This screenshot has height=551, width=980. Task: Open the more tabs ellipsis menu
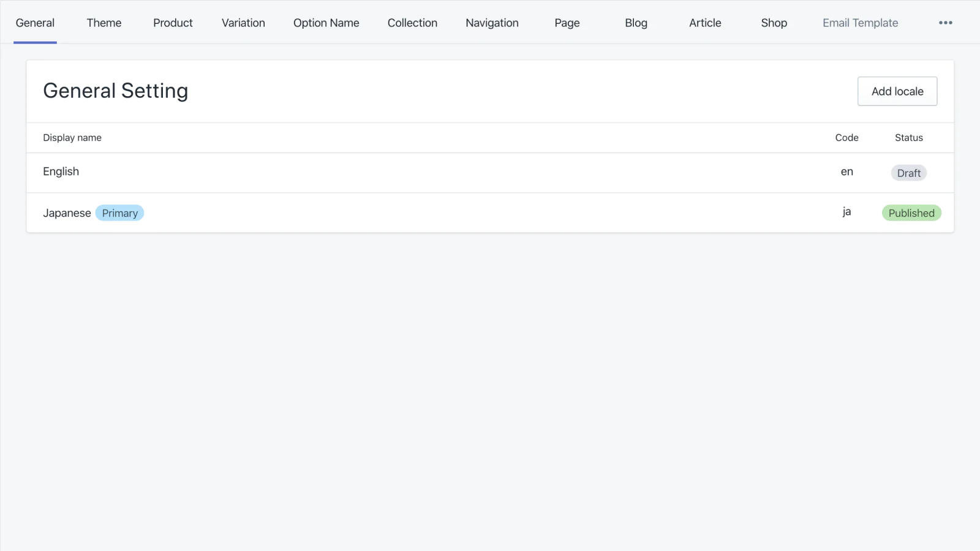[945, 23]
